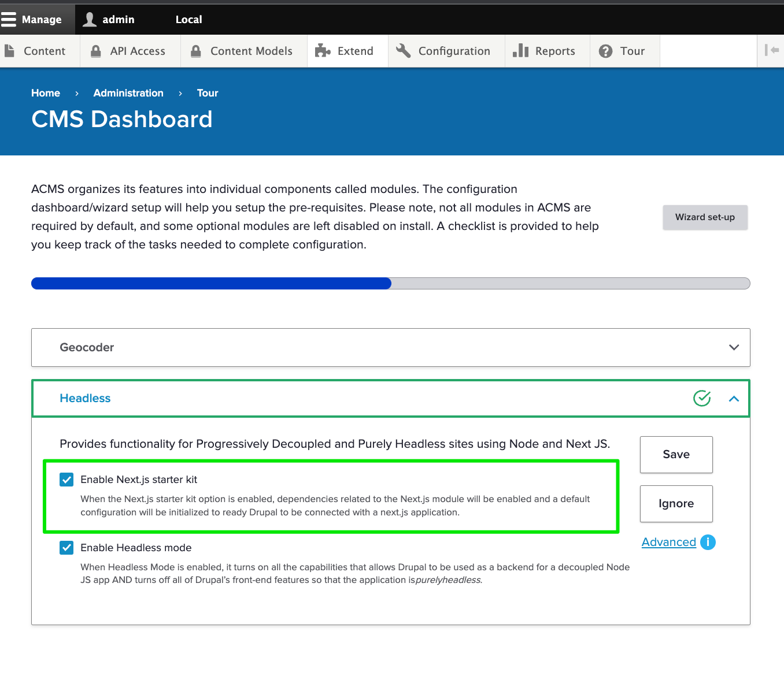
Task: Click the Save button
Action: 676,455
